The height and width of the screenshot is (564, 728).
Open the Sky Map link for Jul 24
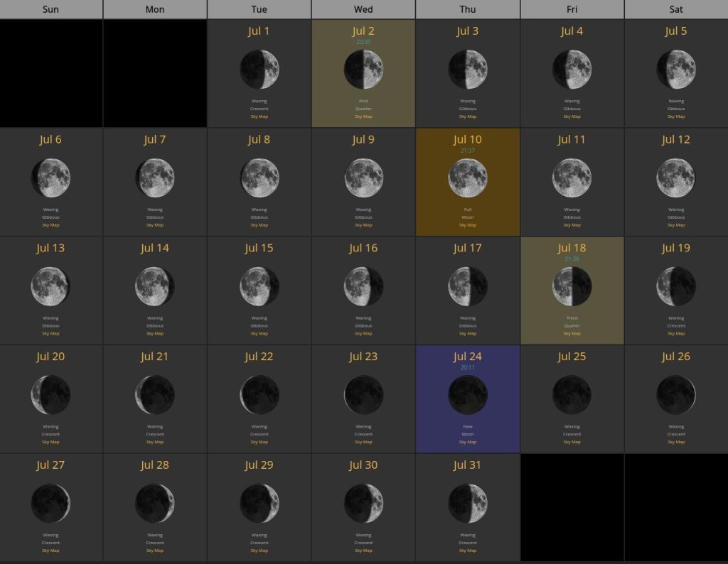[x=468, y=442]
